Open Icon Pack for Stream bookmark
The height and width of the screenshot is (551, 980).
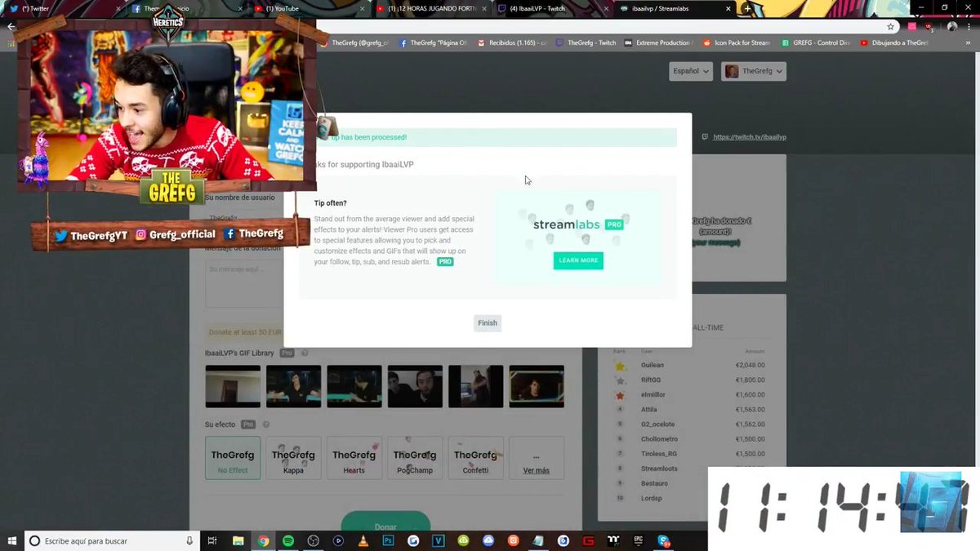736,42
